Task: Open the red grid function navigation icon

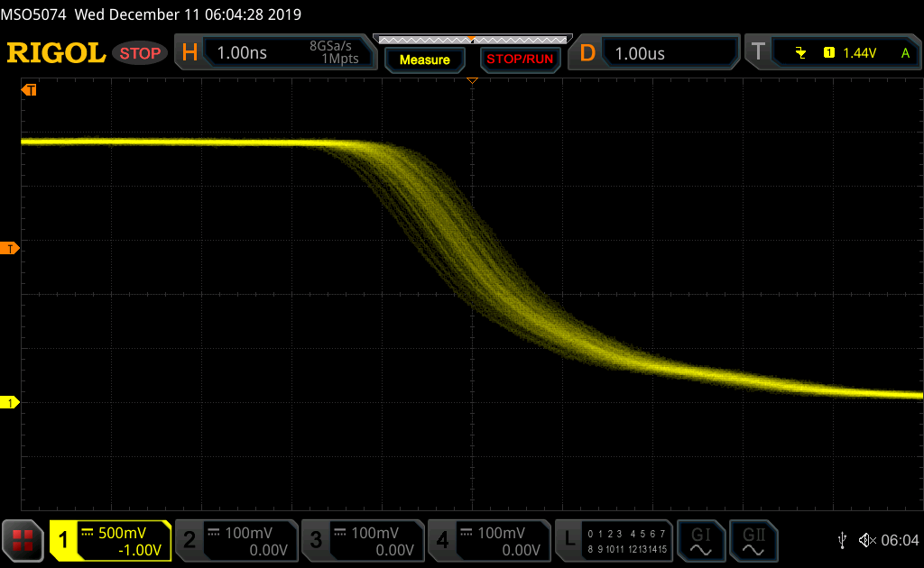Action: coord(23,540)
